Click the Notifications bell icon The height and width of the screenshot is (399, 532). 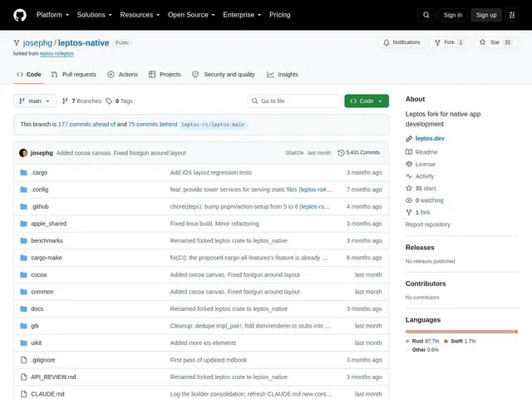386,42
